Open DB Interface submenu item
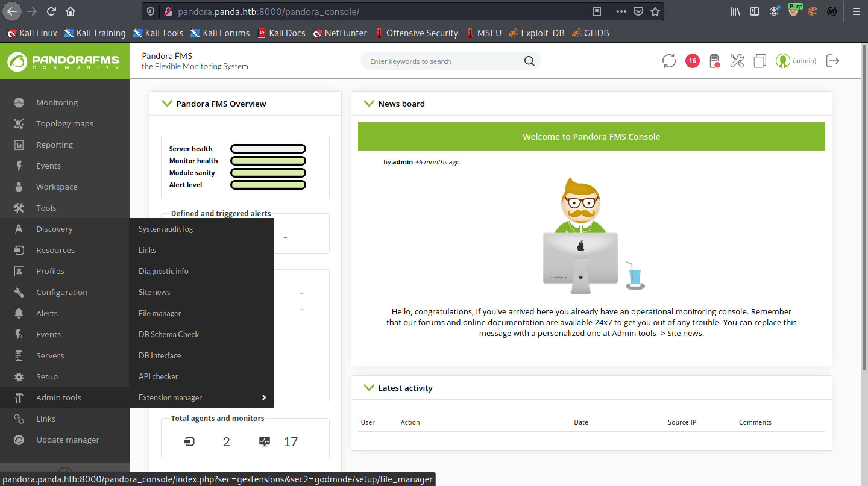The image size is (868, 486). pyautogui.click(x=160, y=355)
